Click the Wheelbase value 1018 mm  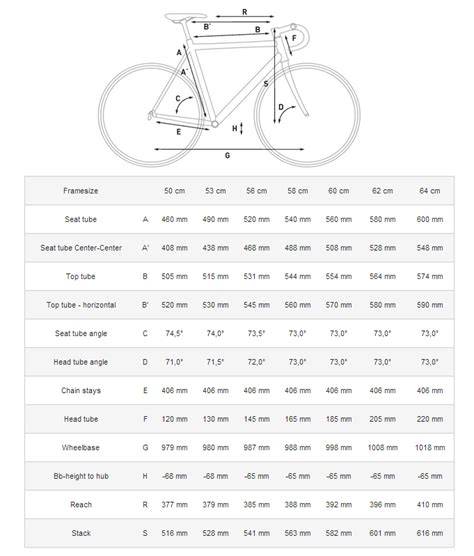point(430,447)
